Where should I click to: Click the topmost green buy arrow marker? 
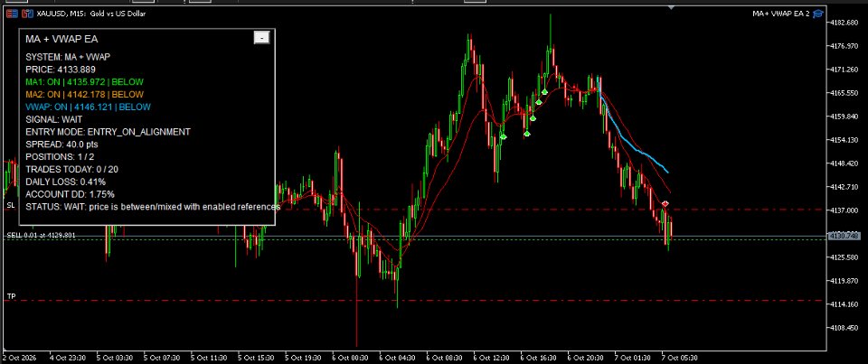coord(544,91)
